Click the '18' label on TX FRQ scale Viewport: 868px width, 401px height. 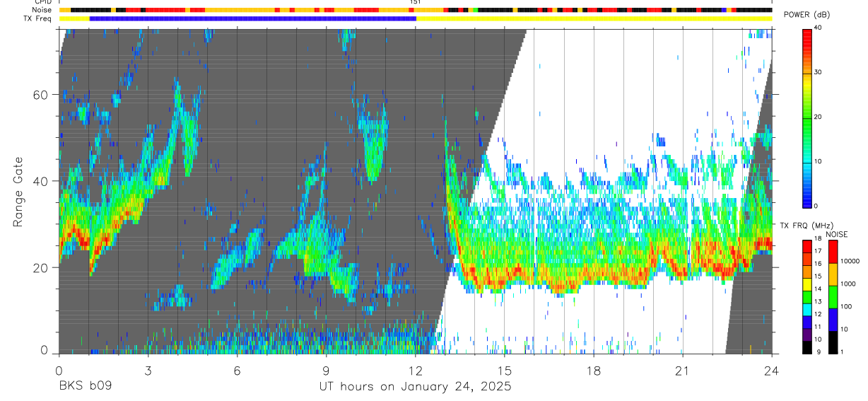[818, 239]
